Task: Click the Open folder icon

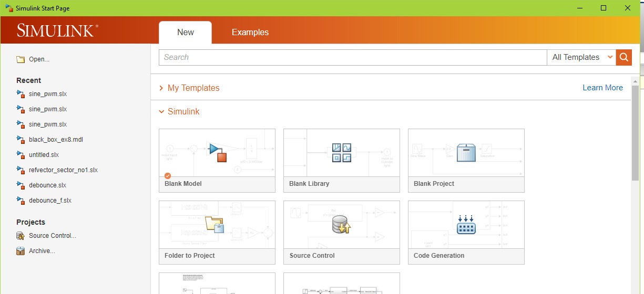Action: pos(21,59)
